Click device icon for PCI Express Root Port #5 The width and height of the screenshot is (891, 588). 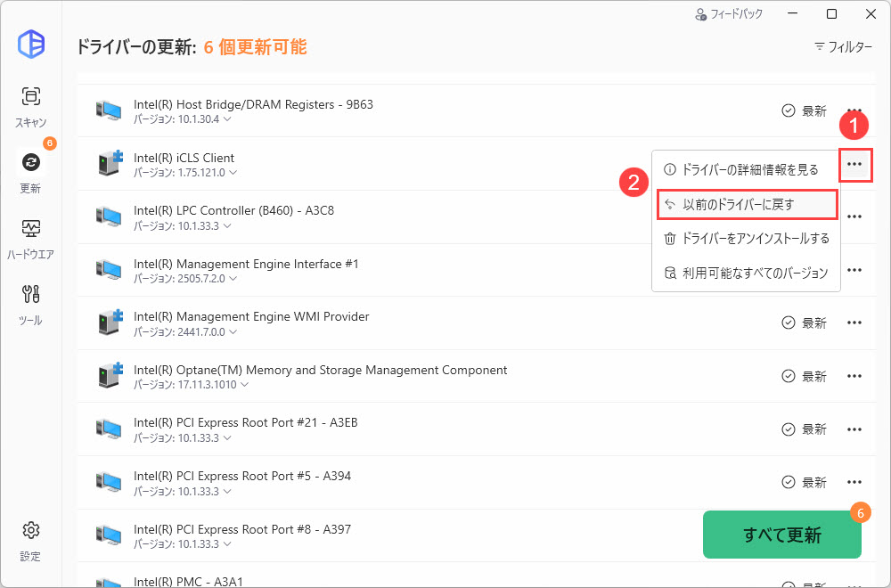109,482
